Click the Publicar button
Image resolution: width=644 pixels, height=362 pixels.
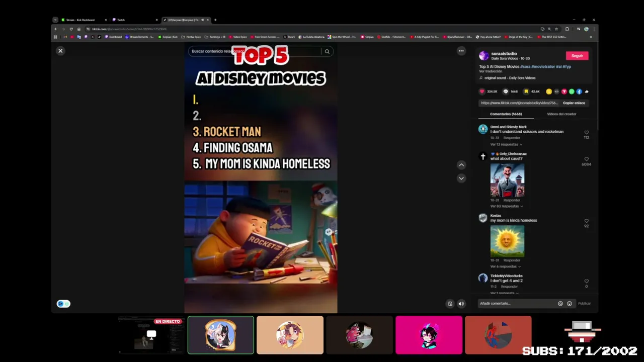click(584, 303)
